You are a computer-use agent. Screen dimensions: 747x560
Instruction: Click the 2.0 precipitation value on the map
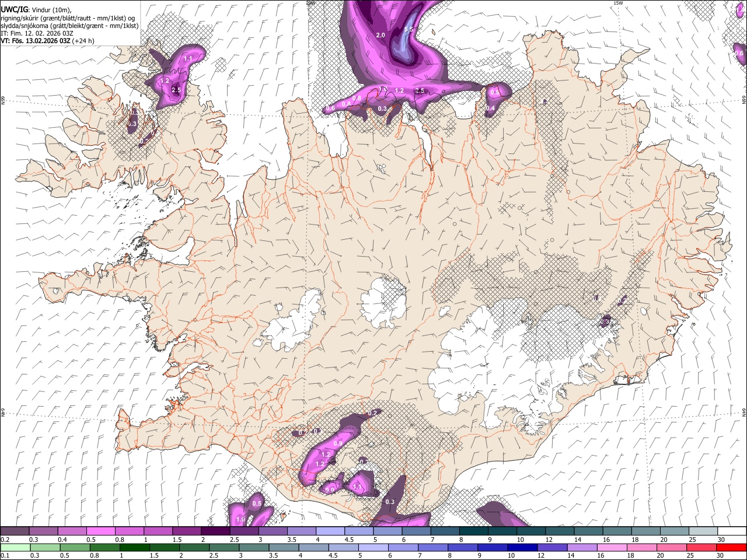tap(381, 35)
